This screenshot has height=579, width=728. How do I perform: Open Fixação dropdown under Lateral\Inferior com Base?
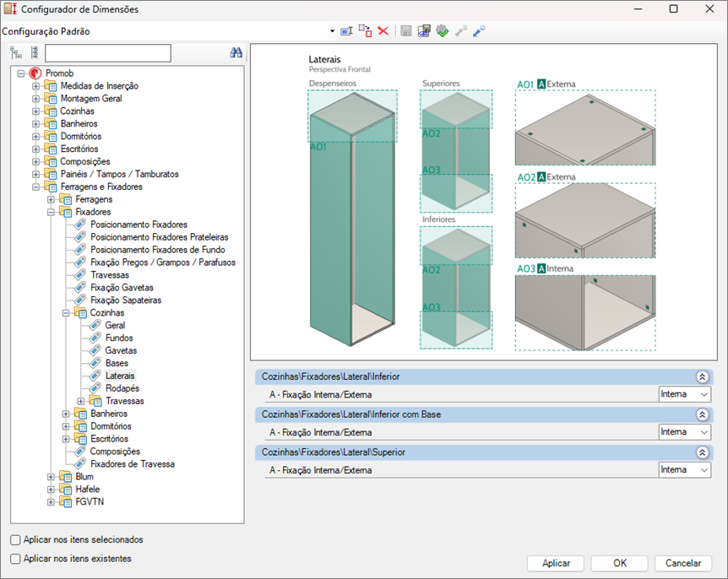click(x=704, y=432)
